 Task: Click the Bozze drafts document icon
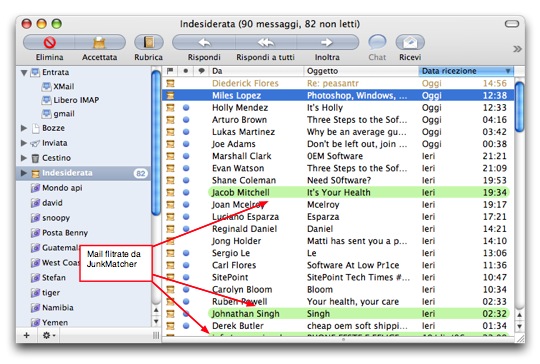(35, 128)
